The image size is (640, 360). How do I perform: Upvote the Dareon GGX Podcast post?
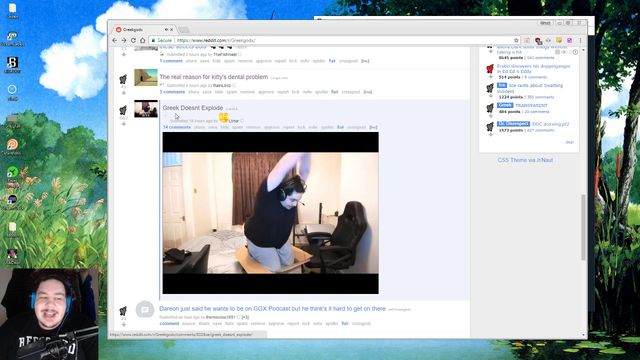pyautogui.click(x=123, y=311)
